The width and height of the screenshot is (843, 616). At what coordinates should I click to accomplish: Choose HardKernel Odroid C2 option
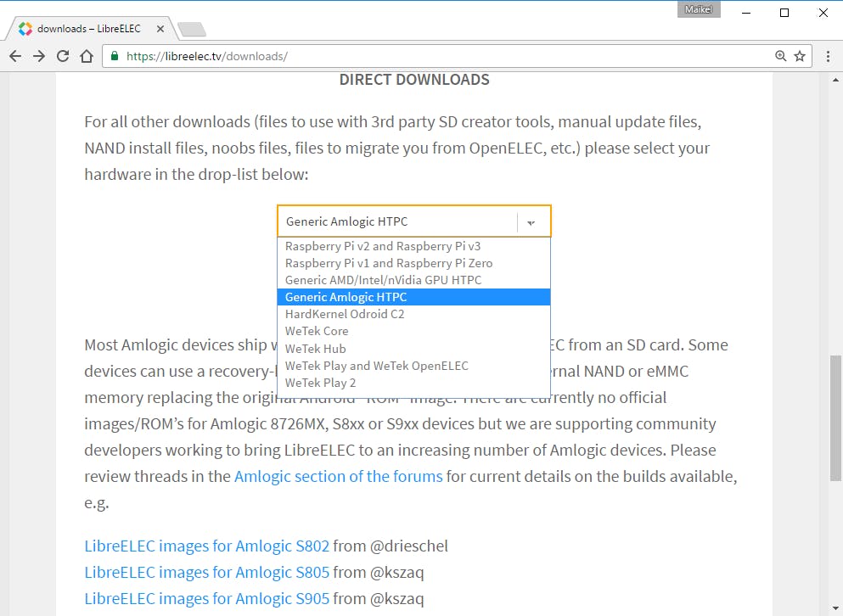[414, 314]
